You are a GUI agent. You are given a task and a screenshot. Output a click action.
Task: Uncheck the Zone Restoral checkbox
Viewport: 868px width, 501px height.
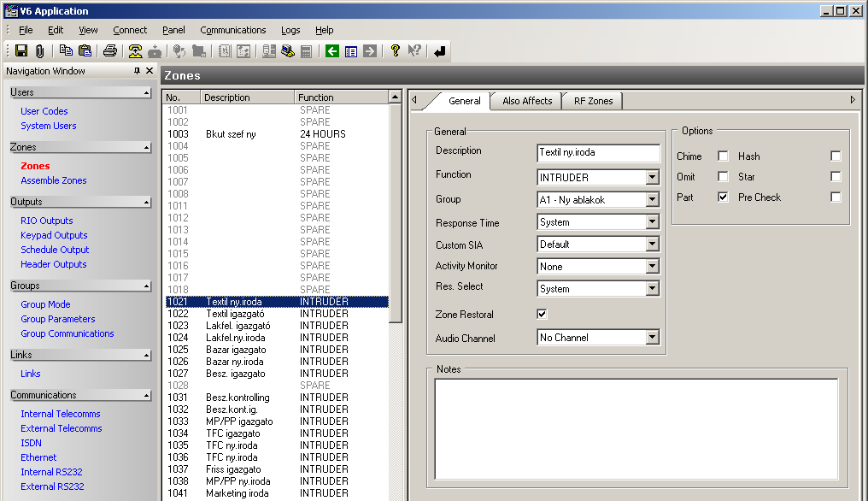tap(542, 315)
